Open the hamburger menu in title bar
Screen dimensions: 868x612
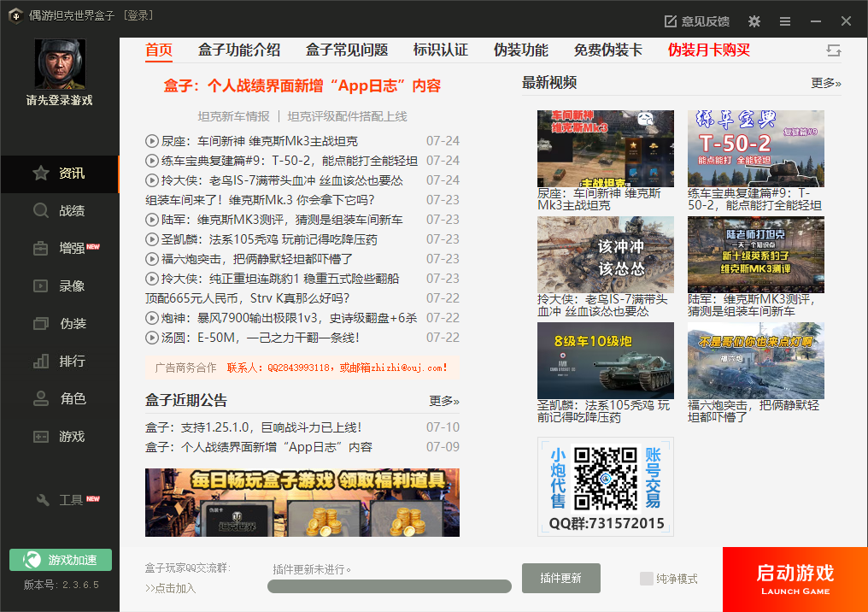click(785, 21)
